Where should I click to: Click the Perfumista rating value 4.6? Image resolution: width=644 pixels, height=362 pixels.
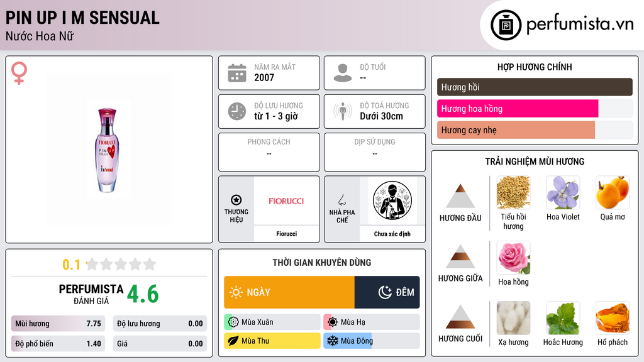[x=143, y=294]
